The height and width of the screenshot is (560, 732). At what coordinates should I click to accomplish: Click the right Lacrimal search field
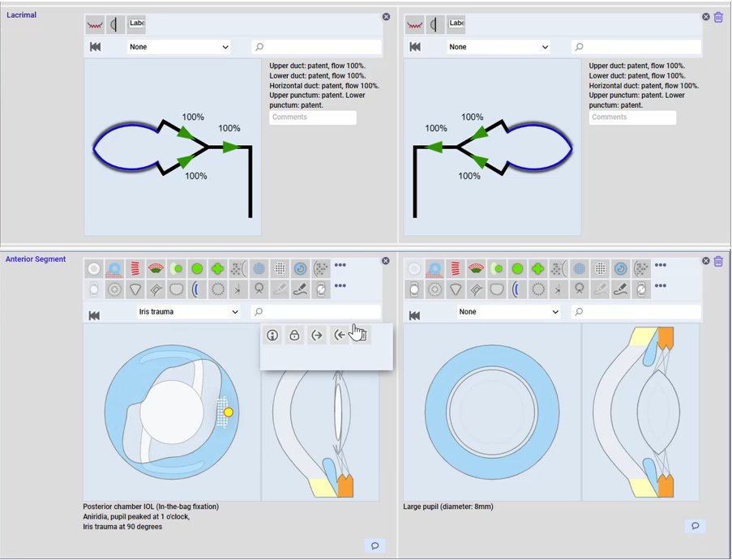coord(636,47)
